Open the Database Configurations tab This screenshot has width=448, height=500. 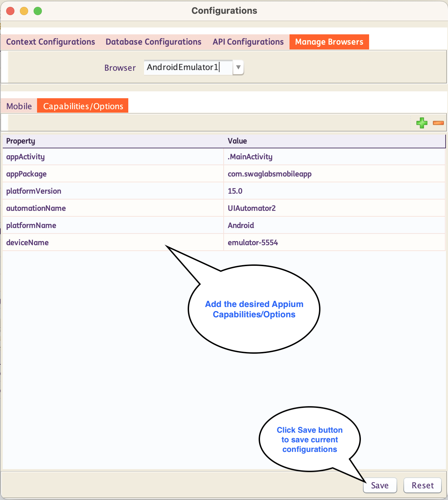tap(153, 42)
